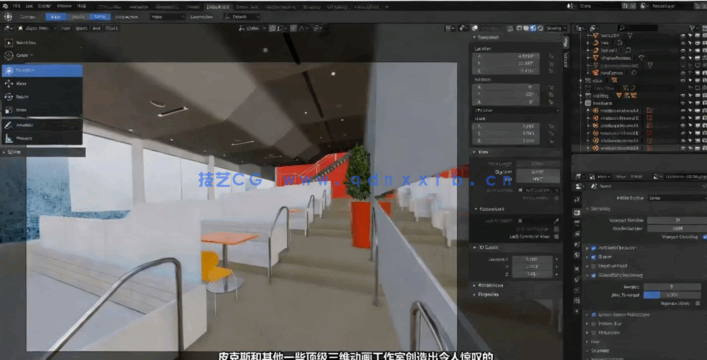Click the snapping magnet icon

(x=272, y=28)
